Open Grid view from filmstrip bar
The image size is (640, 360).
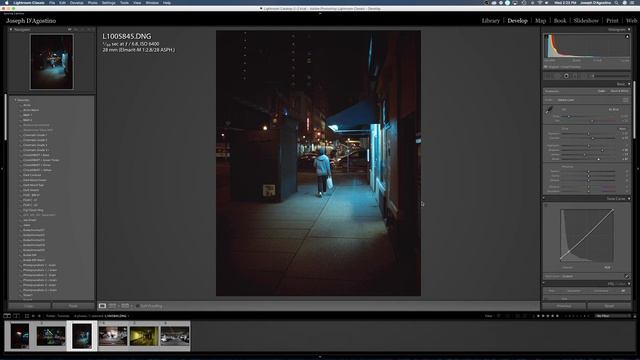click(x=27, y=316)
